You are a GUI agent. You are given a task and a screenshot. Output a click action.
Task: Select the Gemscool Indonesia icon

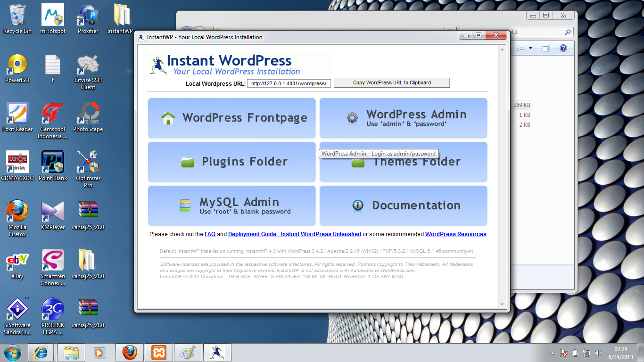(53, 121)
